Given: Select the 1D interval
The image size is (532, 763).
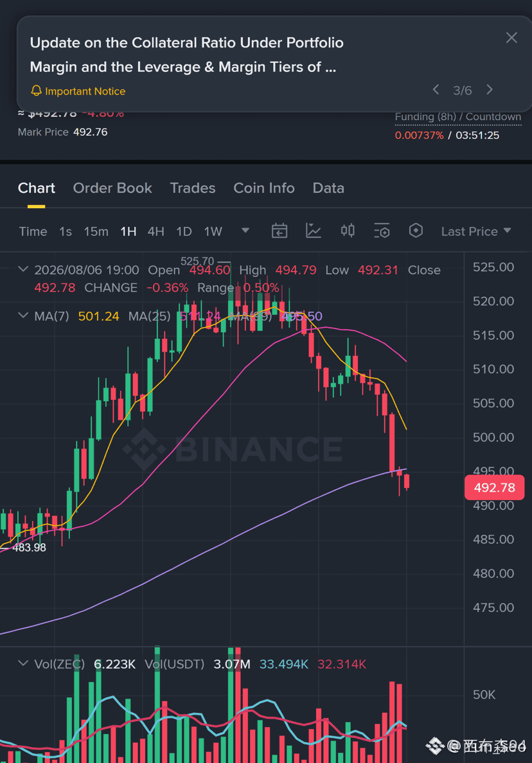Looking at the screenshot, I should click(x=184, y=231).
